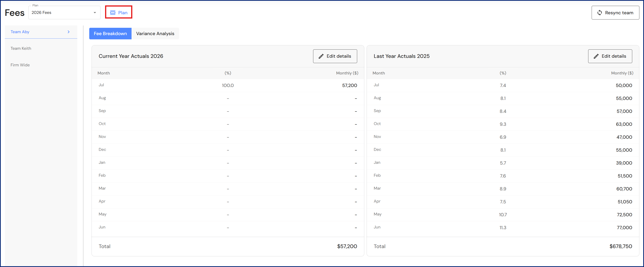
Task: Select Team Aby in sidebar
Action: [20, 32]
